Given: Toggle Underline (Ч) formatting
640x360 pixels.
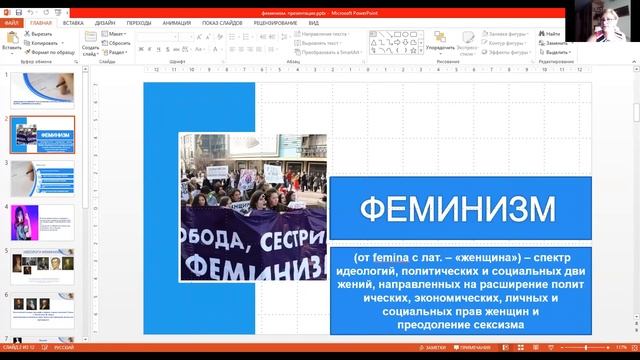Looking at the screenshot, I should (158, 49).
